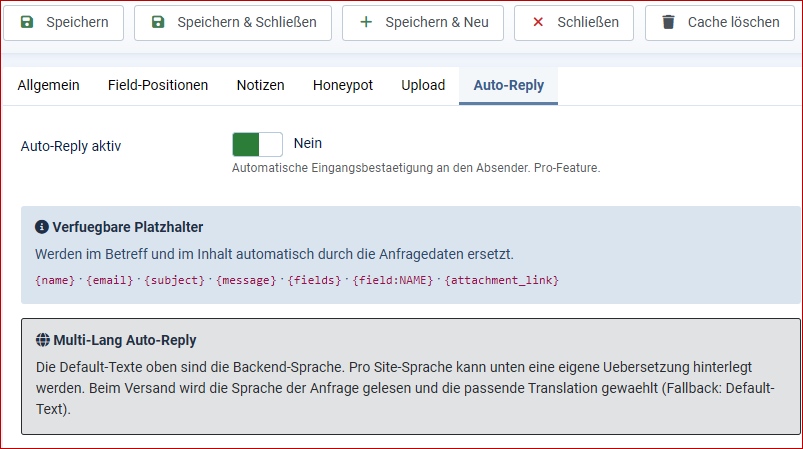Click the info icon beside Verfuegbare Platzhalter
803x449 pixels.
click(41, 227)
